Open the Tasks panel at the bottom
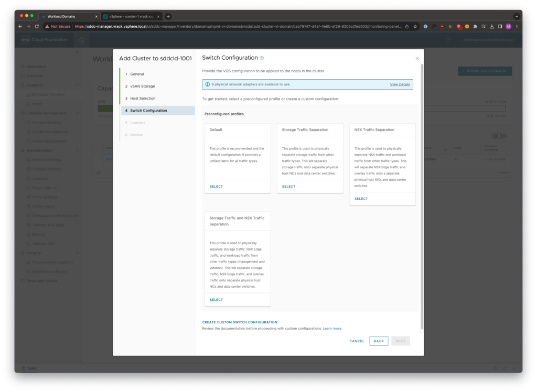This screenshot has height=392, width=537. 29,368
